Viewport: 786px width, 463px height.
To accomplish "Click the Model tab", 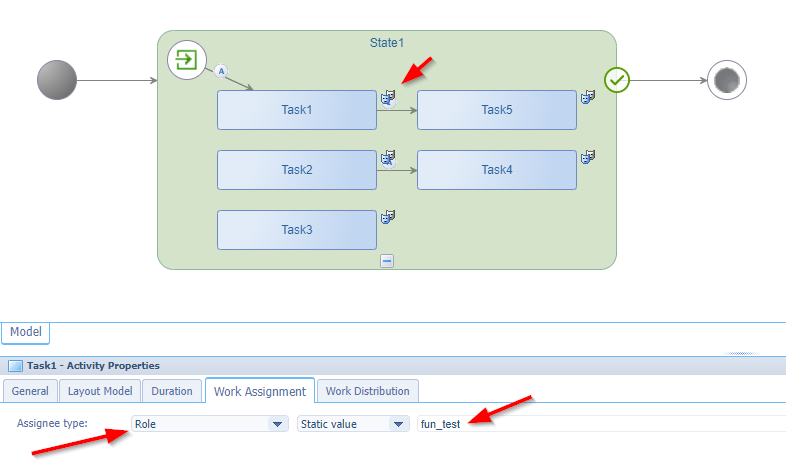I will [25, 333].
